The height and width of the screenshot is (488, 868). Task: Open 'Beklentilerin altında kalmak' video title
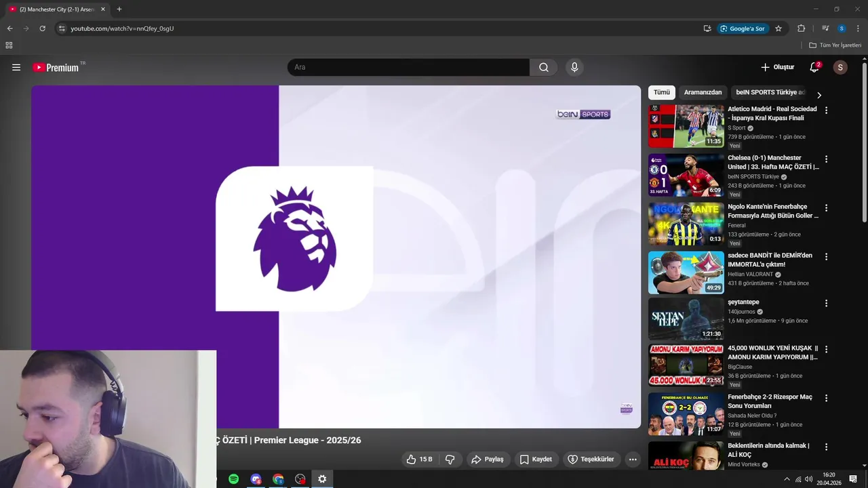[768, 450]
